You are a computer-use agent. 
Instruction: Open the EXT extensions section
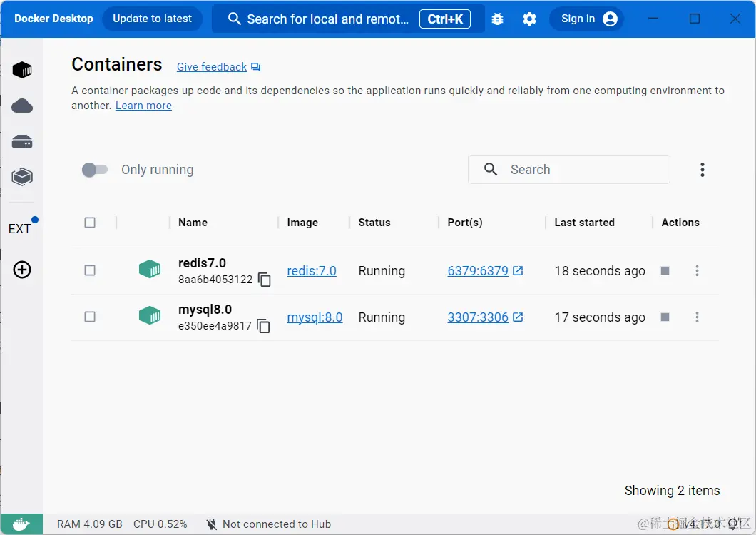tap(20, 229)
